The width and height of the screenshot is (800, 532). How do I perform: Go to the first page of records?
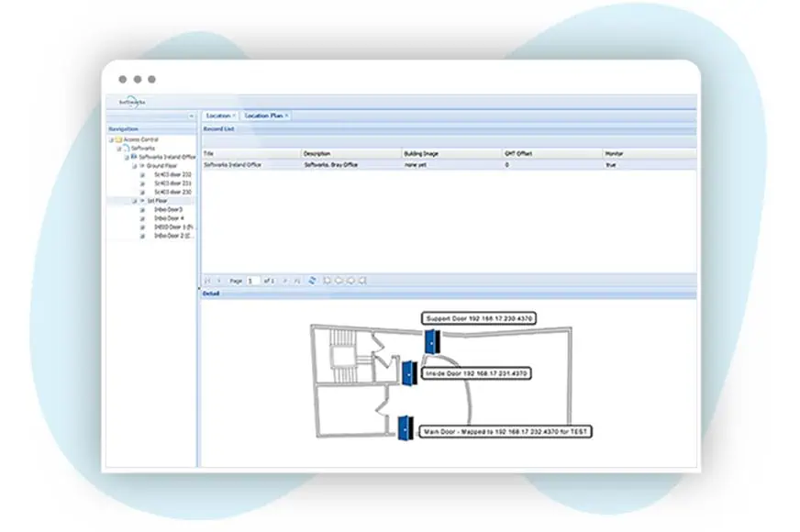tap(207, 281)
